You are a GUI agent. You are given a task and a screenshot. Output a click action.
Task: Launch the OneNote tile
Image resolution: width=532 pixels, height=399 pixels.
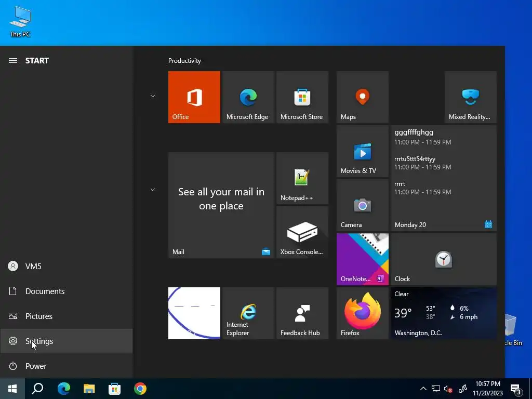[362, 259]
